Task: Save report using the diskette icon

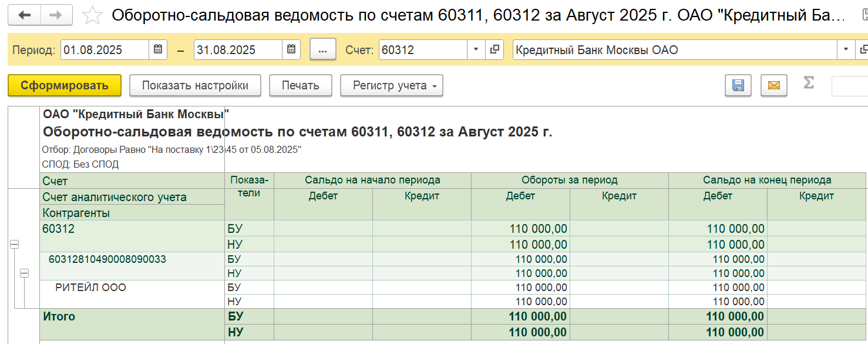Action: tap(738, 86)
